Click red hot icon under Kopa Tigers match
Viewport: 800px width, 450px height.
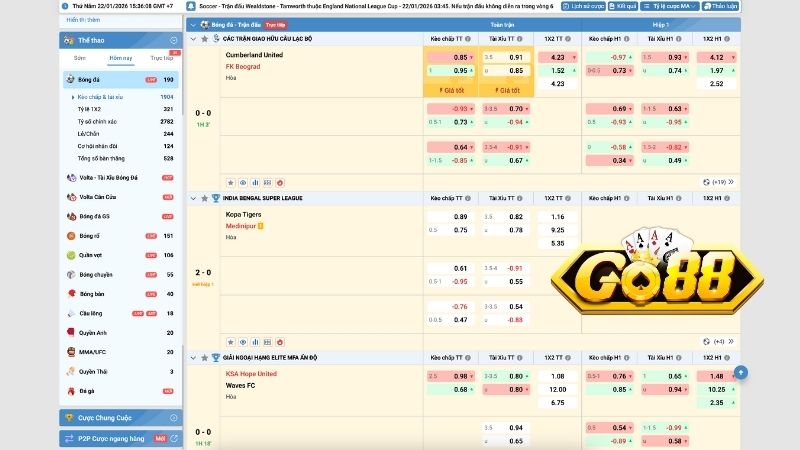pos(280,342)
